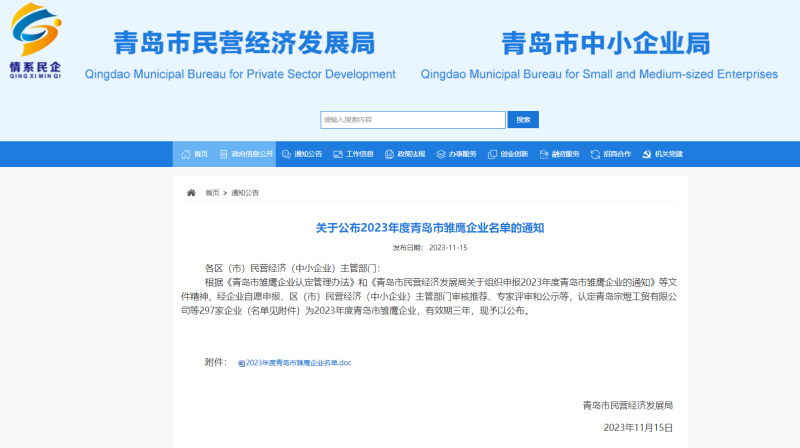Download 2023年度青岛市雏鹰企业名单.doc attachment
This screenshot has height=448, width=800.
tap(298, 362)
